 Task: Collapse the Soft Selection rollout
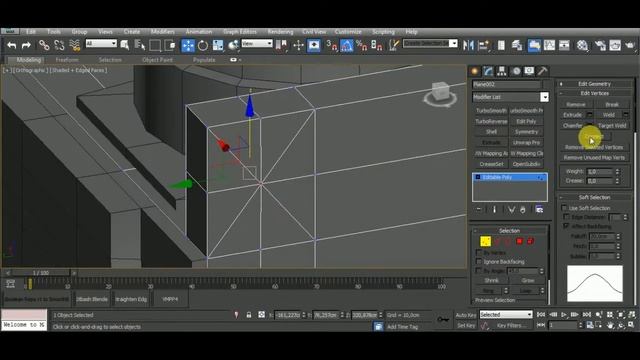(x=594, y=198)
